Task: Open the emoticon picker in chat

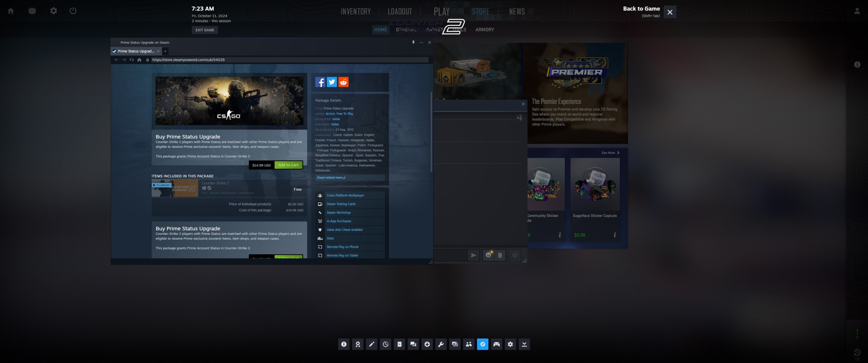Action: pyautogui.click(x=489, y=255)
